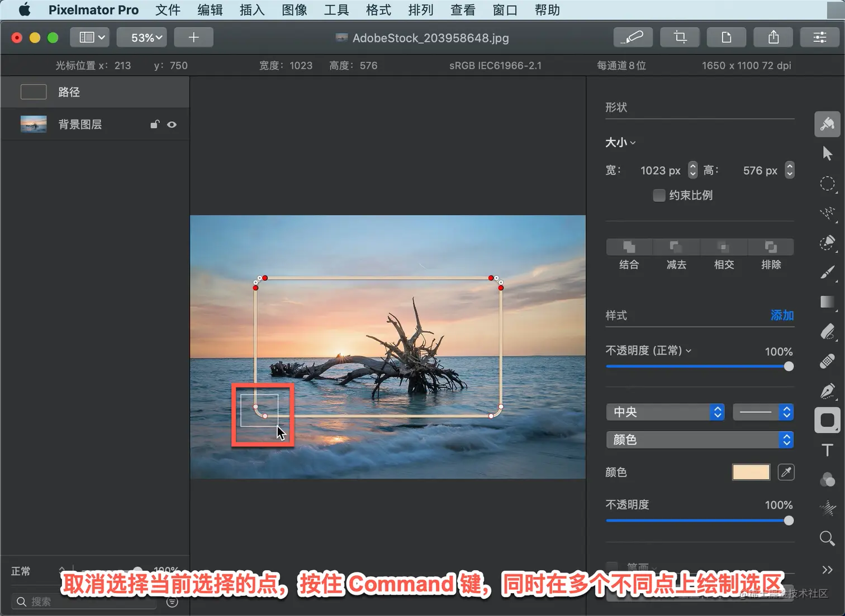Click the marker pen toolbar button
This screenshot has height=616, width=845.
(633, 37)
